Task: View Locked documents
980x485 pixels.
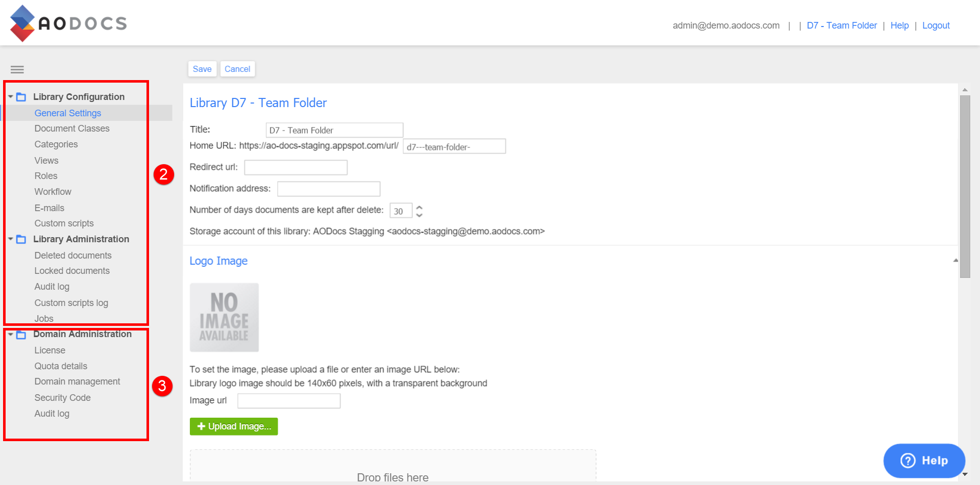Action: tap(72, 271)
